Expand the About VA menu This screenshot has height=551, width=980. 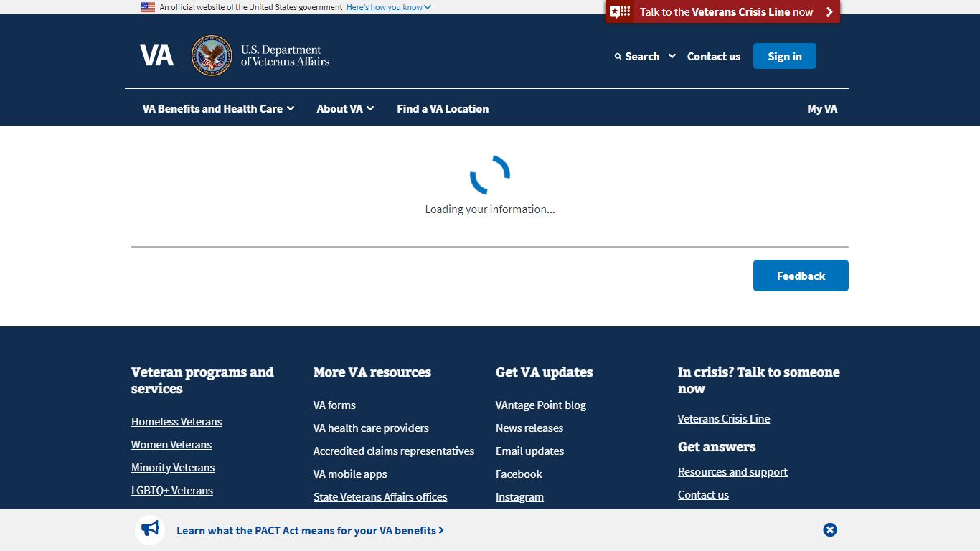345,108
